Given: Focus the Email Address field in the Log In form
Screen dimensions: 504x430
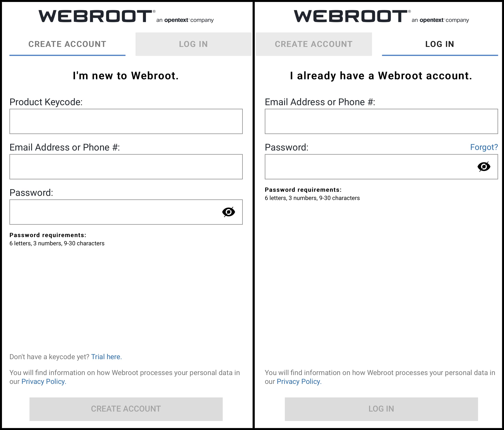Looking at the screenshot, I should point(381,121).
